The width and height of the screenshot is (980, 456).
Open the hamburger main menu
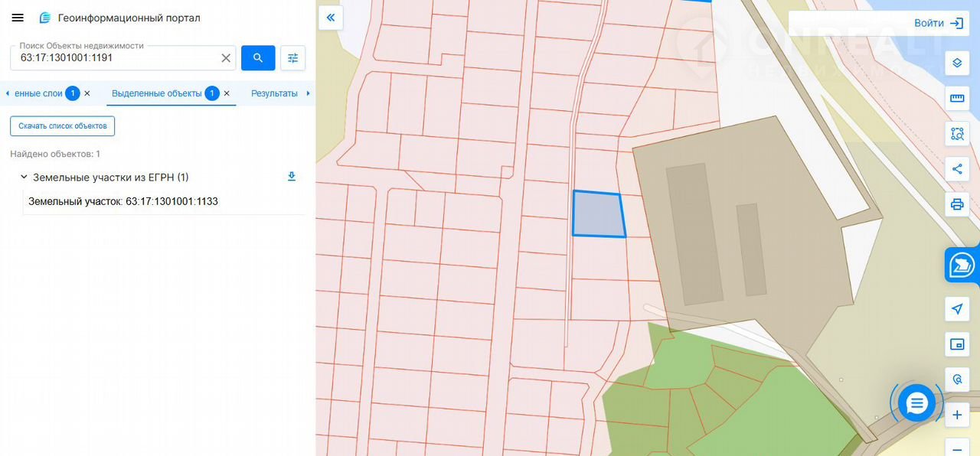point(18,18)
